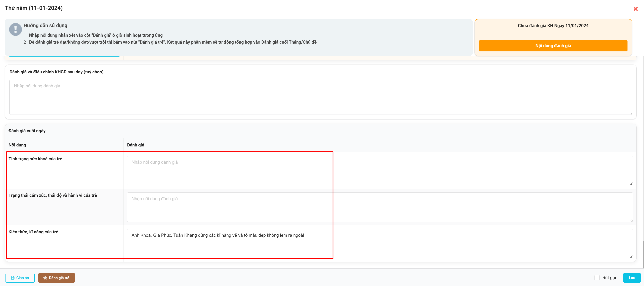Save with the blue Lưu button
The width and height of the screenshot is (644, 286).
(x=632, y=278)
